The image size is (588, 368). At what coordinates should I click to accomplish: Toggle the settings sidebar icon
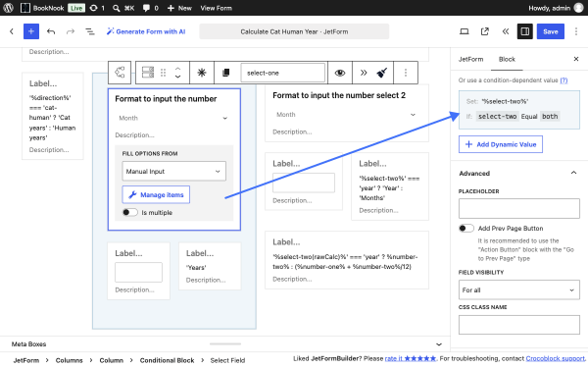pyautogui.click(x=525, y=31)
